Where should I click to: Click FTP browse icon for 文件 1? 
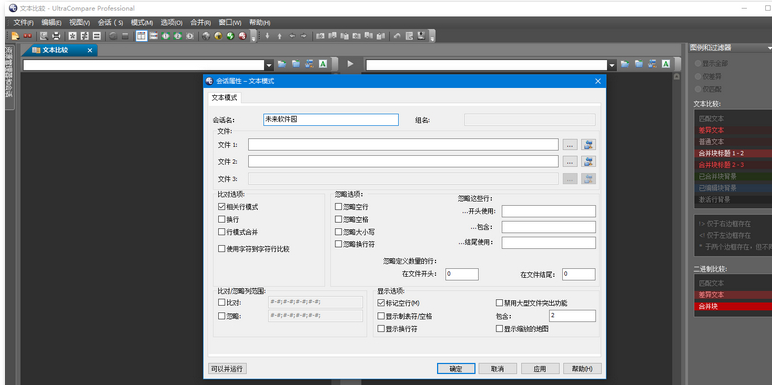tap(588, 145)
